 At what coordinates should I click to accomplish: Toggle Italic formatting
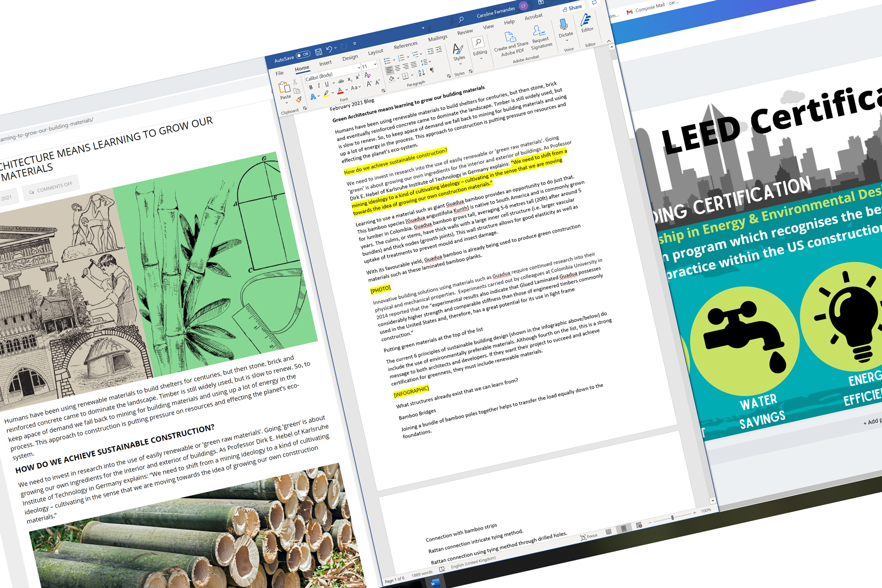click(x=319, y=86)
